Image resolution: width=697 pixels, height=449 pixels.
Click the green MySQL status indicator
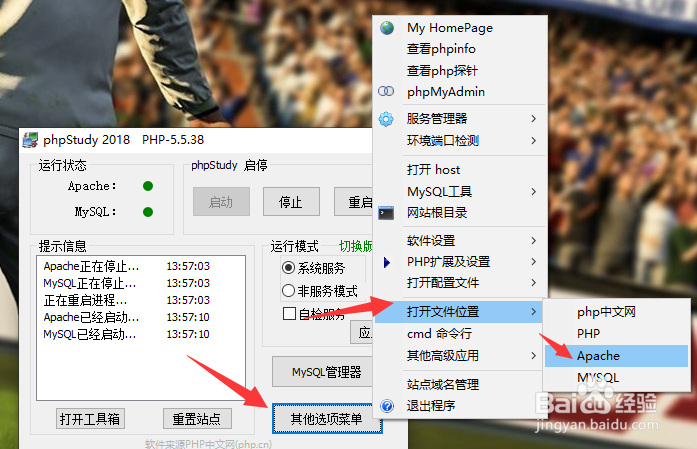click(x=148, y=212)
